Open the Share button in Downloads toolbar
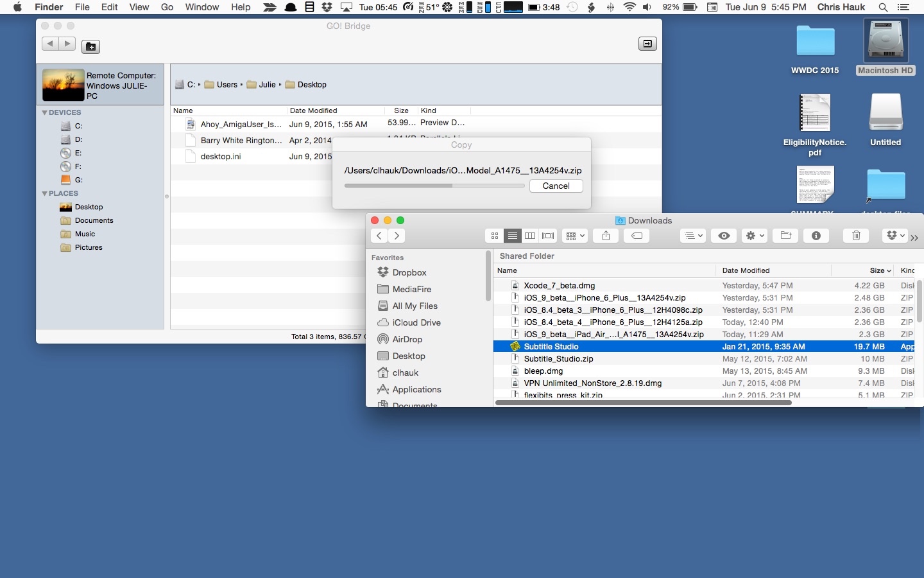The width and height of the screenshot is (924, 578). (606, 236)
